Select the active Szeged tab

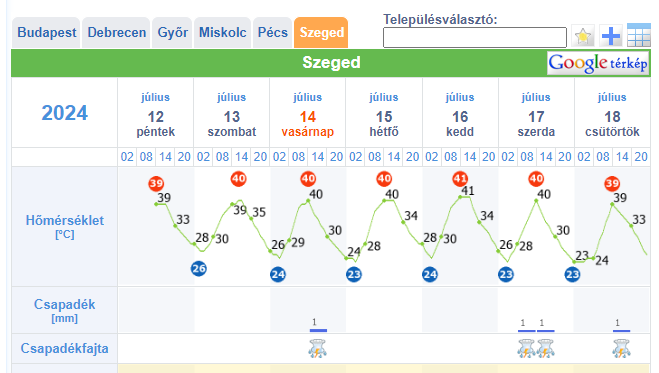(322, 33)
